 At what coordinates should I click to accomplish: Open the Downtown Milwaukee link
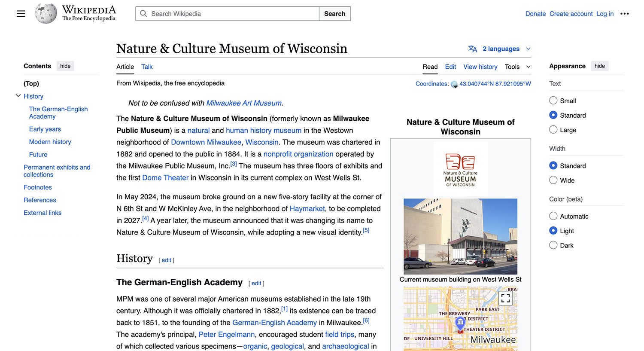pos(206,142)
